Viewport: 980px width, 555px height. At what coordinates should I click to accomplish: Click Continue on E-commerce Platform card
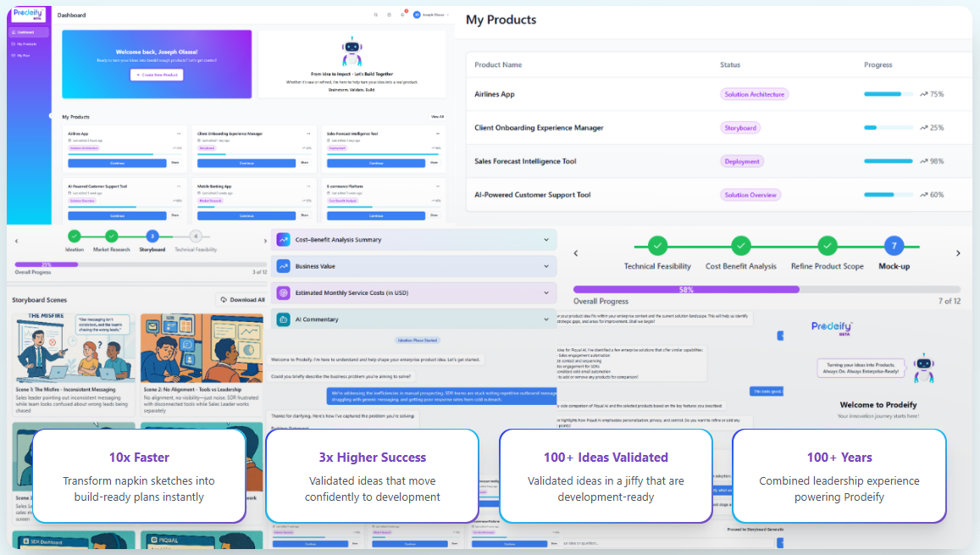pyautogui.click(x=376, y=215)
